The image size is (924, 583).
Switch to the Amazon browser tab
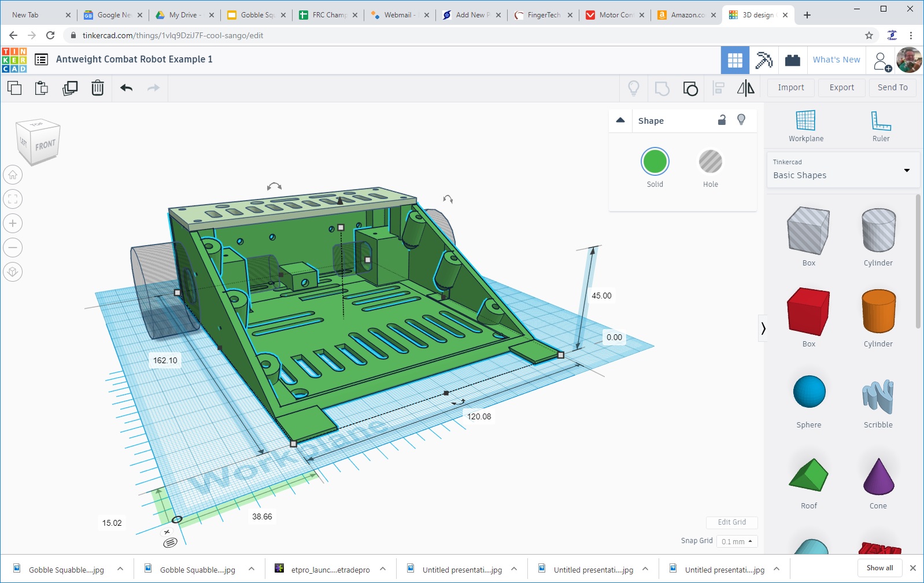pyautogui.click(x=686, y=15)
